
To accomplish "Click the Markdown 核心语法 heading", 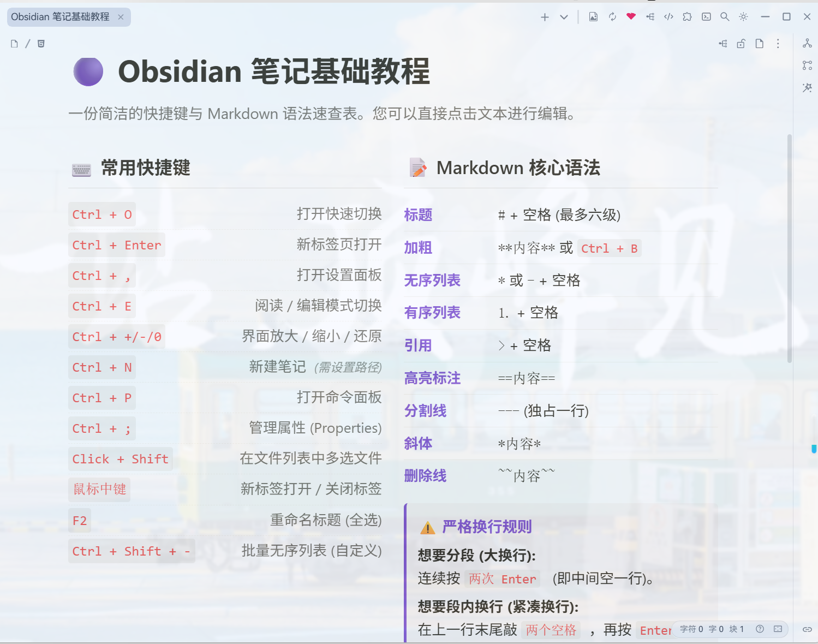I will click(518, 168).
